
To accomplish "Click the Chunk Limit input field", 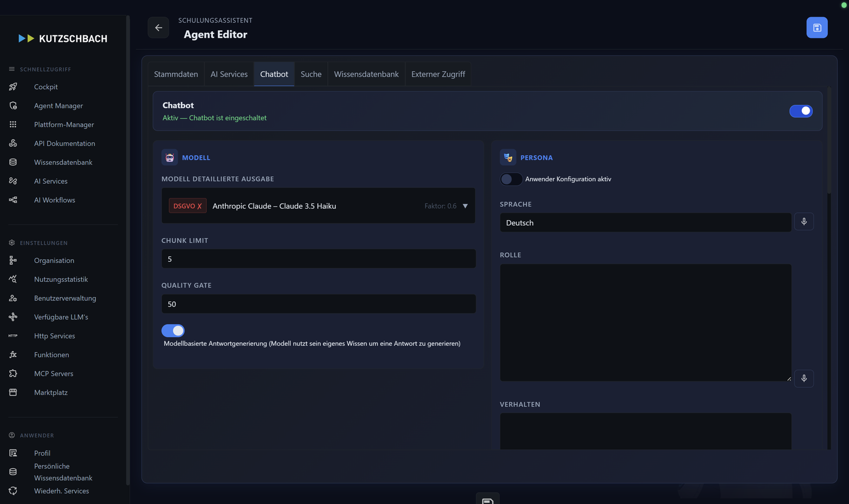I will point(318,259).
